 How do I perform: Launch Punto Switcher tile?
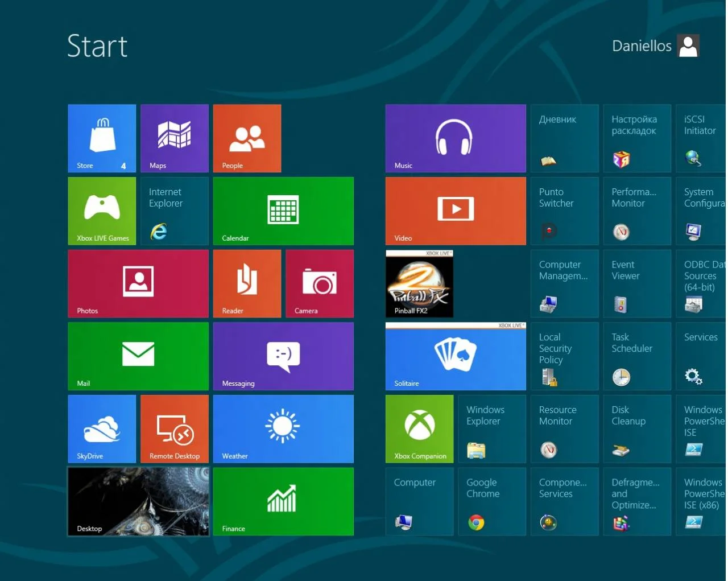click(x=564, y=211)
